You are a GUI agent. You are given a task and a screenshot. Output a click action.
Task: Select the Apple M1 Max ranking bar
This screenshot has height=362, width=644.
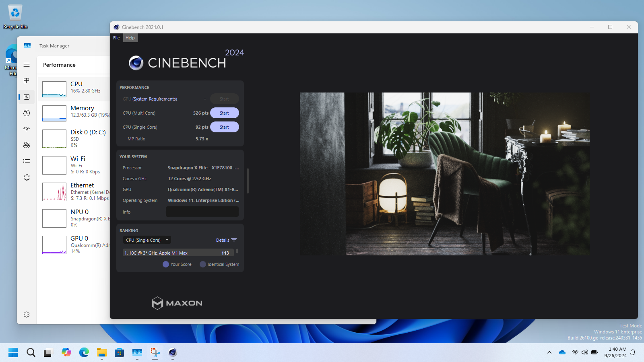pyautogui.click(x=178, y=253)
